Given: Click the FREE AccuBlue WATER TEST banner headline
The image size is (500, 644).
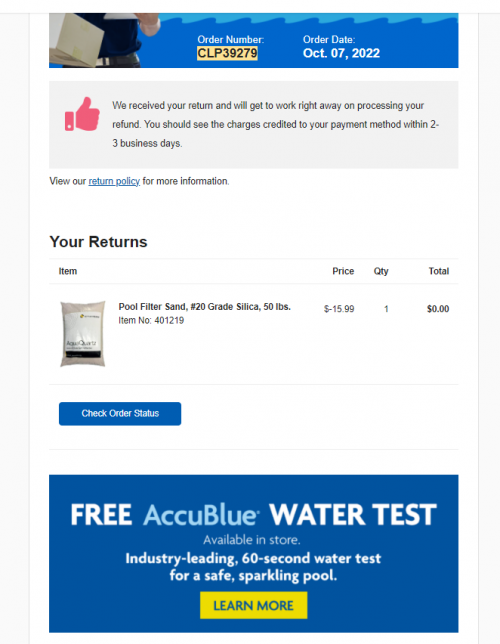Looking at the screenshot, I should 253,515.
